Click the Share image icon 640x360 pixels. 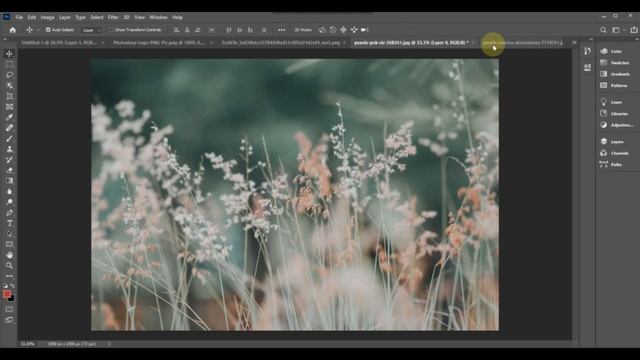point(634,30)
